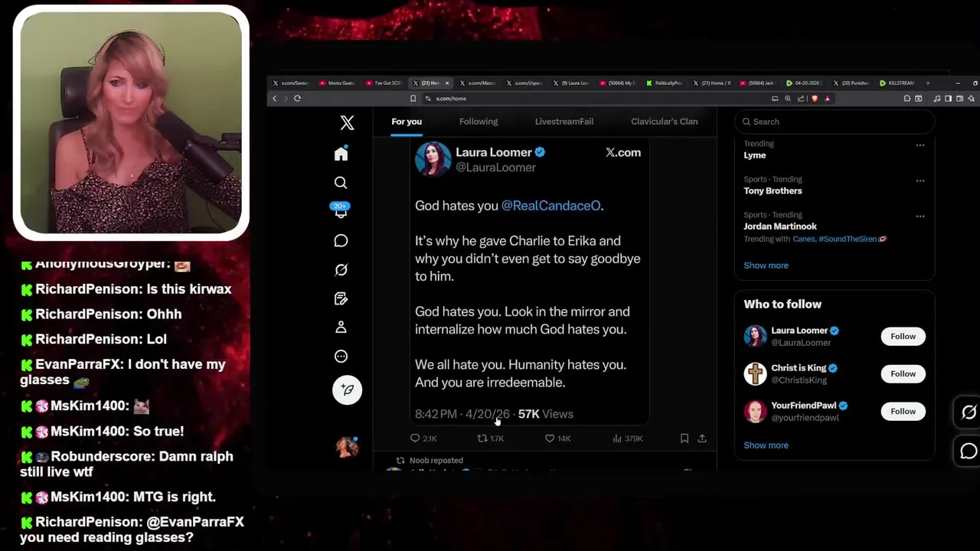Screen dimensions: 980x551
Task: Open the floating Grok button at right edge
Action: [969, 412]
